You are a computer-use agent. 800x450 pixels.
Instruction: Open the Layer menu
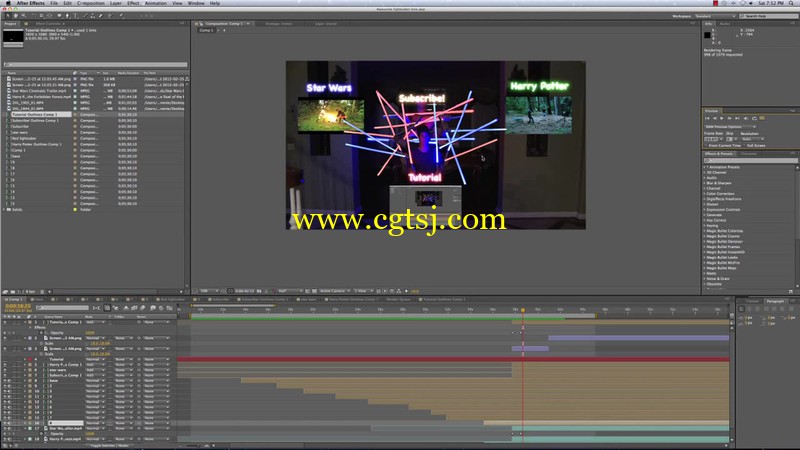116,3
